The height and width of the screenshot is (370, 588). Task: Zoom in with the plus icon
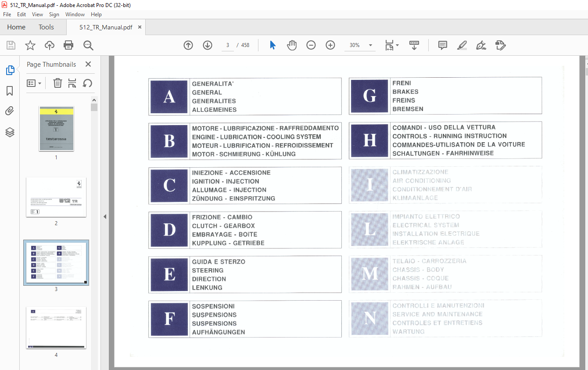330,45
